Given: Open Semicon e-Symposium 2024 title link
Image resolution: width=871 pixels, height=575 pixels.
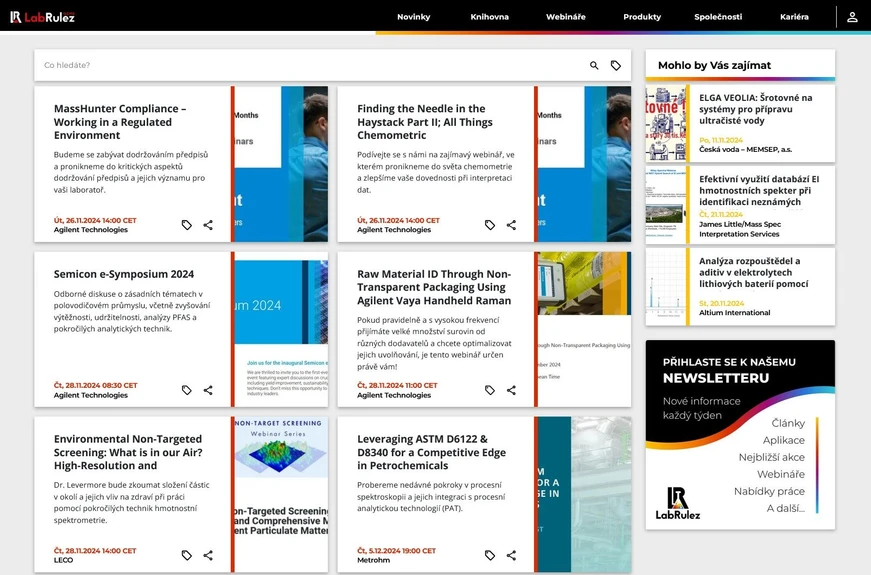Looking at the screenshot, I should [124, 274].
